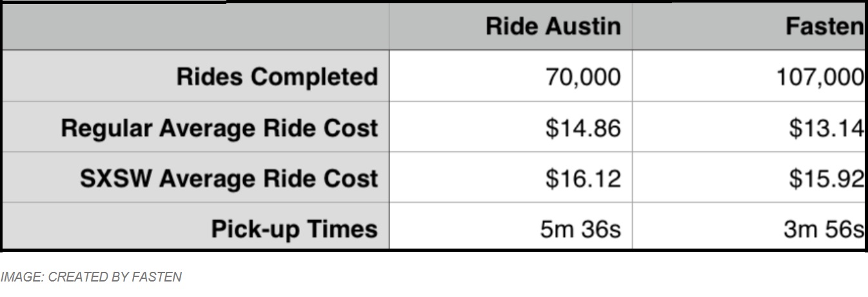Screen dimensions: 868x297
Task: Click the 3m 56s pick-up time cell
Action: pos(749,227)
